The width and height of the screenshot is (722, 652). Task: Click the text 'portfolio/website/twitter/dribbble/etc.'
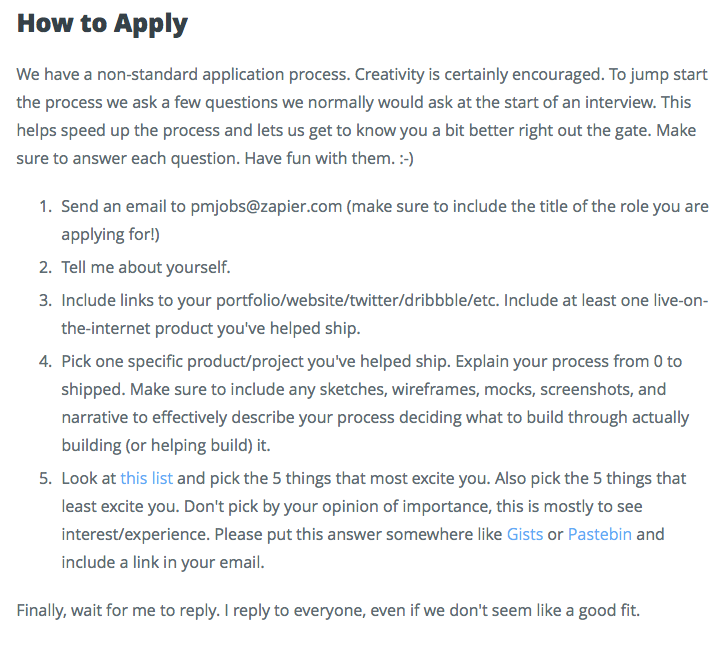tap(358, 300)
